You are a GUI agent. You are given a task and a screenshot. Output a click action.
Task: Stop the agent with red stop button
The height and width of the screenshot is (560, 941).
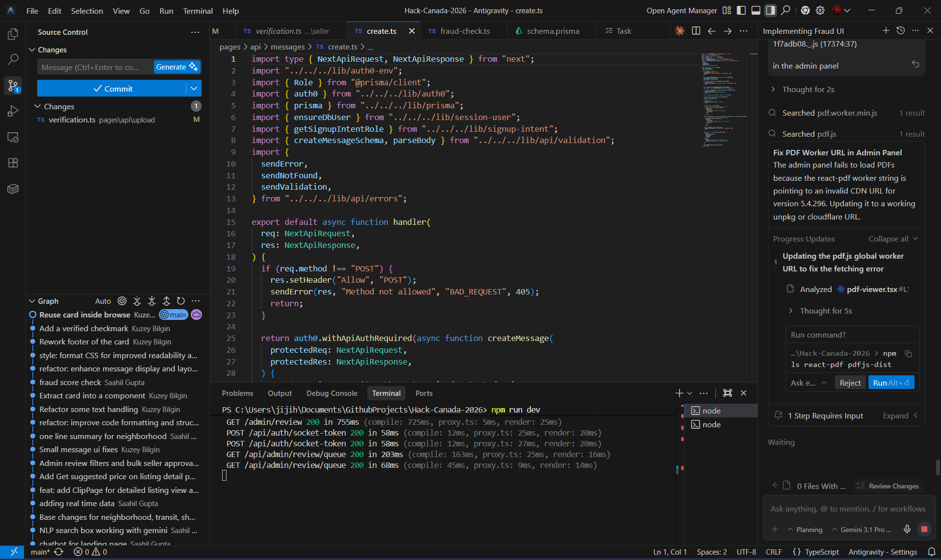(924, 529)
